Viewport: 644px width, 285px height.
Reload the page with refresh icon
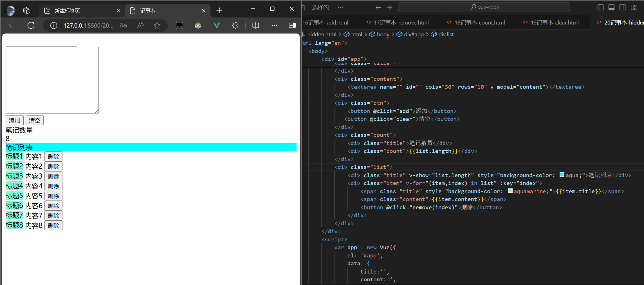[x=31, y=25]
